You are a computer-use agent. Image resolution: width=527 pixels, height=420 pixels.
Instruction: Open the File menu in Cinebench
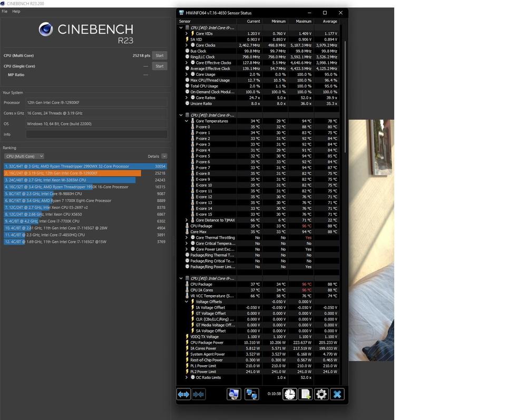pos(5,11)
